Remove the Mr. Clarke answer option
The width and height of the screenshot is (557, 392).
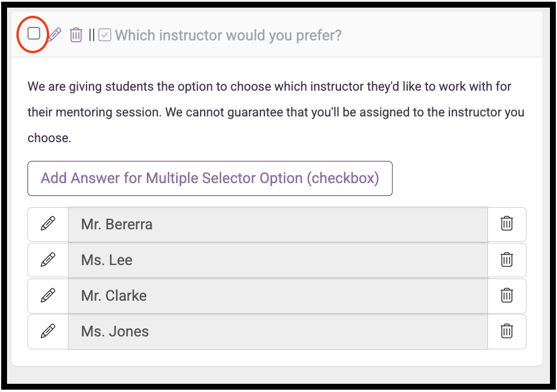[507, 295]
